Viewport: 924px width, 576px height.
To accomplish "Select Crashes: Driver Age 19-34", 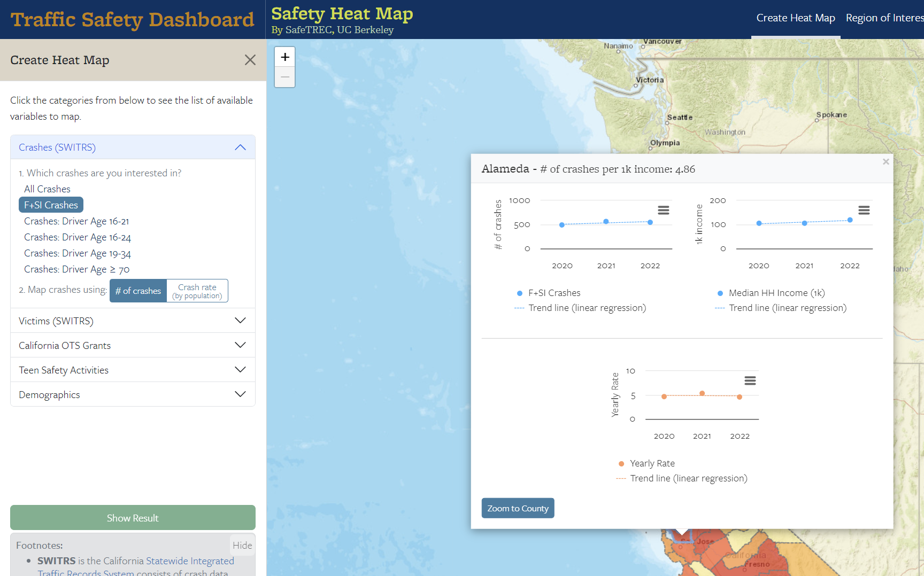I will coord(77,253).
